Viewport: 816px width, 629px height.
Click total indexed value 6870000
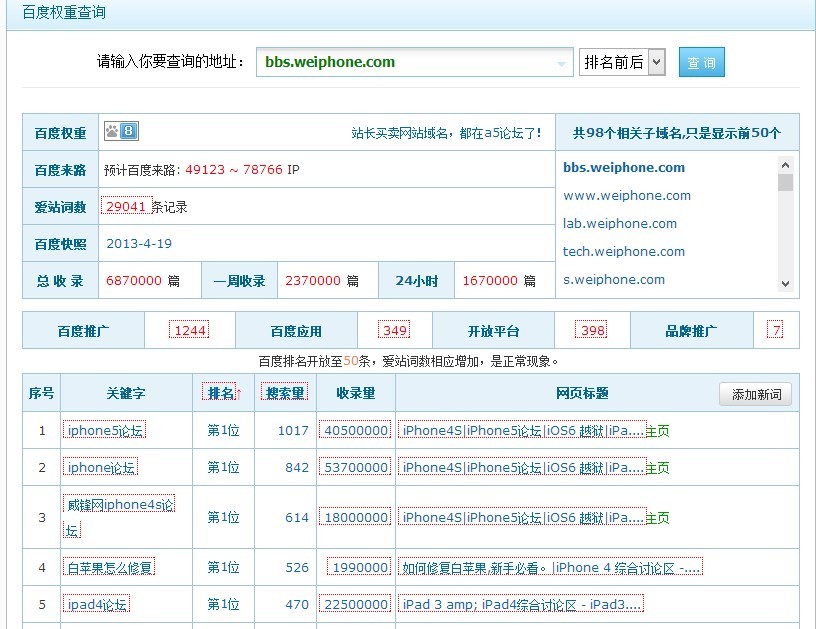coord(134,280)
